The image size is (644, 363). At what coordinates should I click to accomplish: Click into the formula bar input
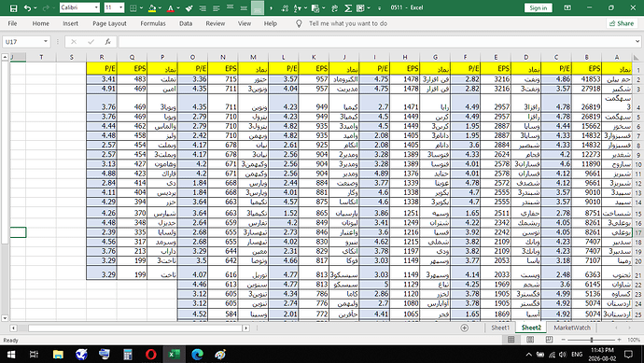pos(375,41)
